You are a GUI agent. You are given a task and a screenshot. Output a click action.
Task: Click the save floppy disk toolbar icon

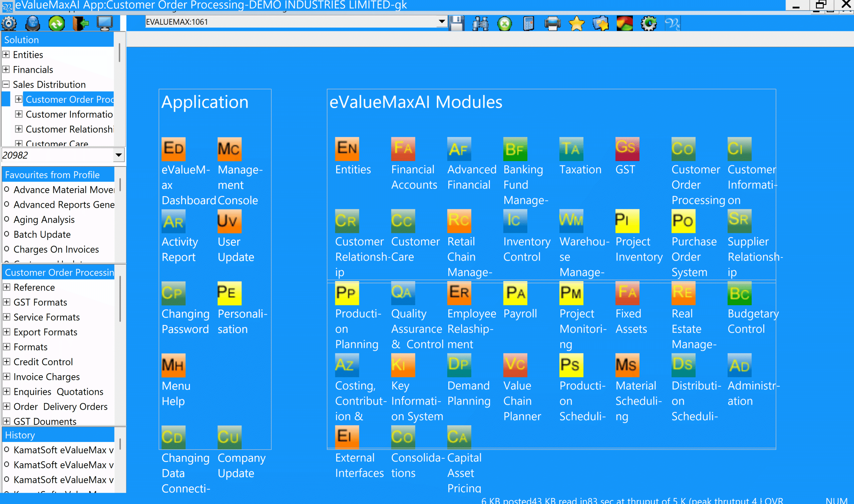[x=456, y=23]
